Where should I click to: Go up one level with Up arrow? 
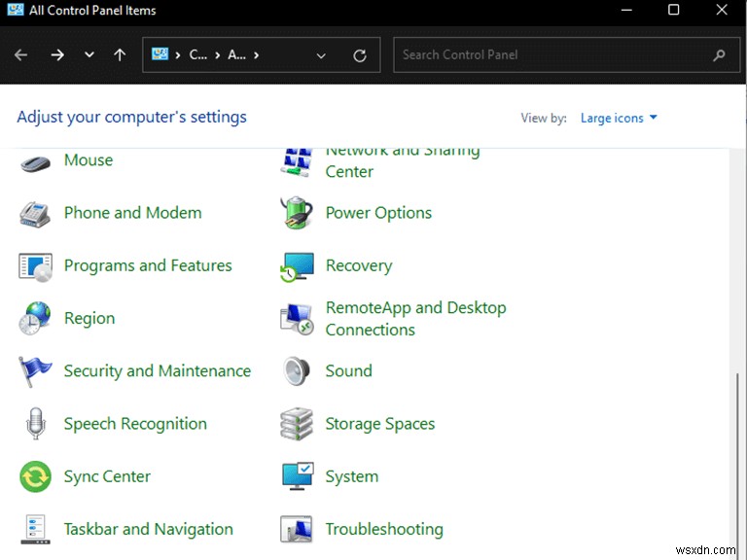120,55
